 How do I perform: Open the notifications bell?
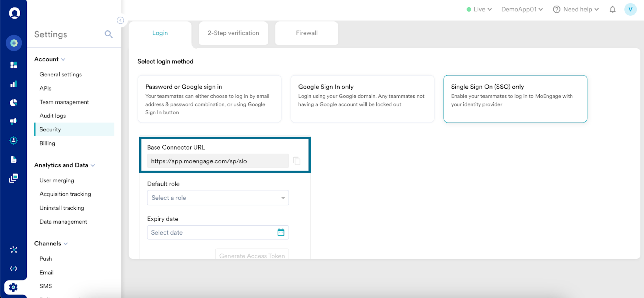click(612, 10)
